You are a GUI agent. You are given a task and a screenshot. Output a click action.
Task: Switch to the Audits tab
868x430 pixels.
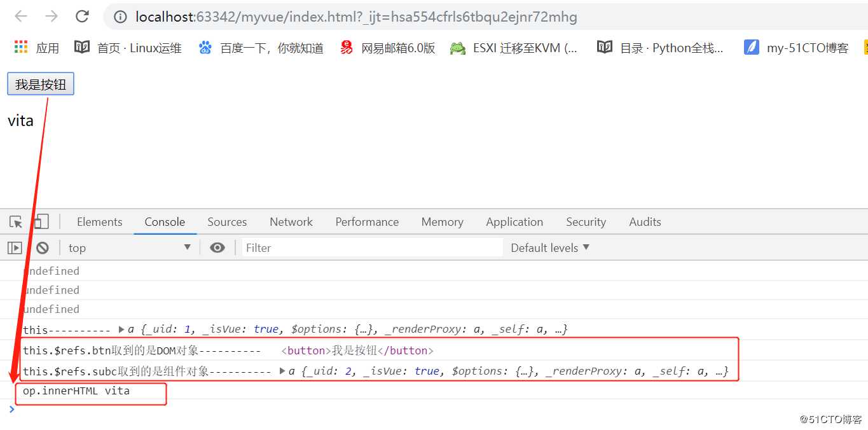[645, 222]
